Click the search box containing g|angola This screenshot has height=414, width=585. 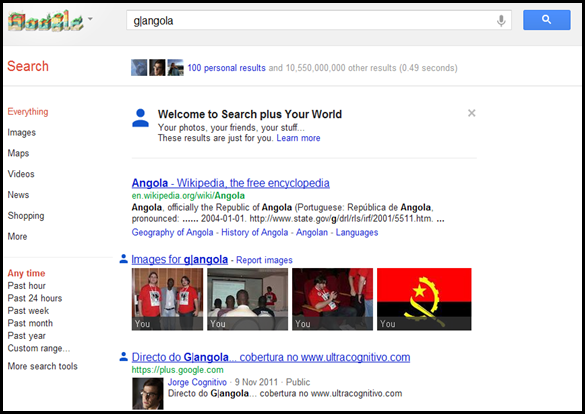[319, 21]
